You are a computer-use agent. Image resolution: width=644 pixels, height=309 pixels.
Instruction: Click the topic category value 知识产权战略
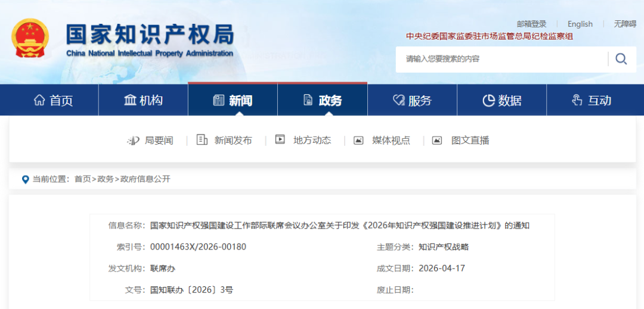(x=444, y=246)
